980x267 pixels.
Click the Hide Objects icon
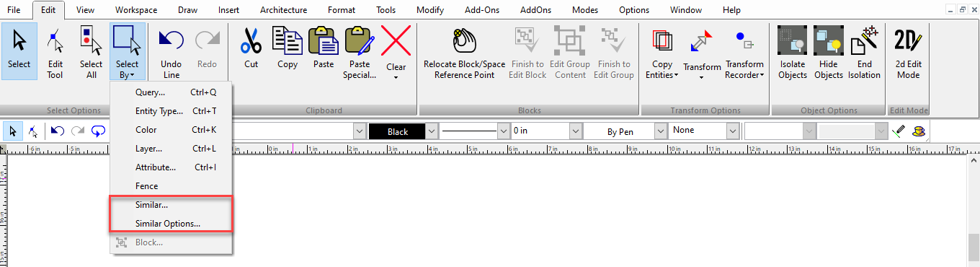(x=828, y=40)
